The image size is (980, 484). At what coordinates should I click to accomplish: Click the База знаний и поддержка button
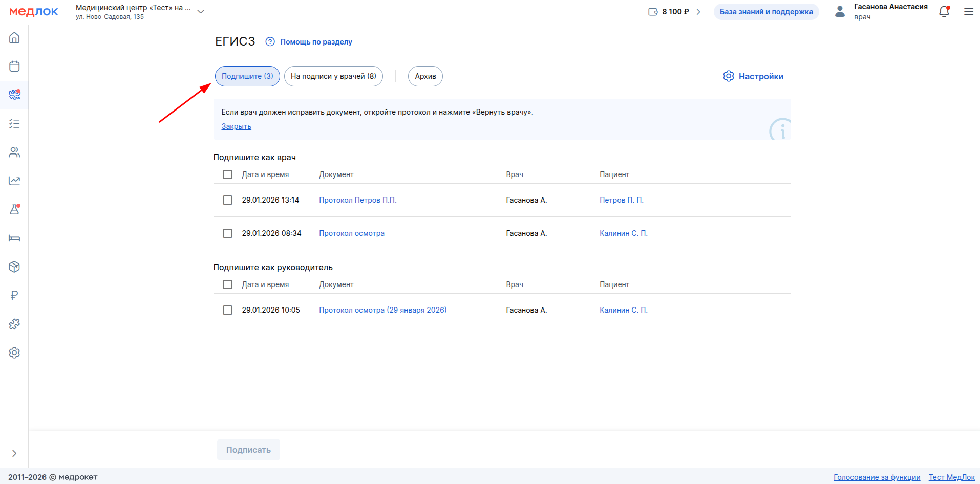[766, 12]
